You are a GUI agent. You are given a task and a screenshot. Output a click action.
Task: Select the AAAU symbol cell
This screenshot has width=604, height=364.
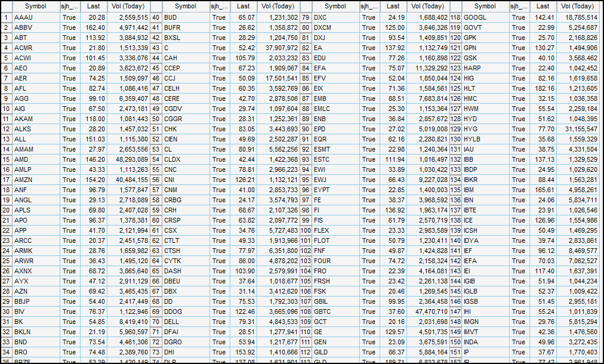click(36, 17)
